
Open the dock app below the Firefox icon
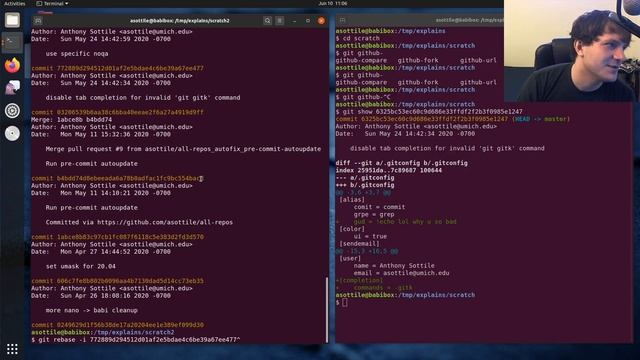click(12, 88)
